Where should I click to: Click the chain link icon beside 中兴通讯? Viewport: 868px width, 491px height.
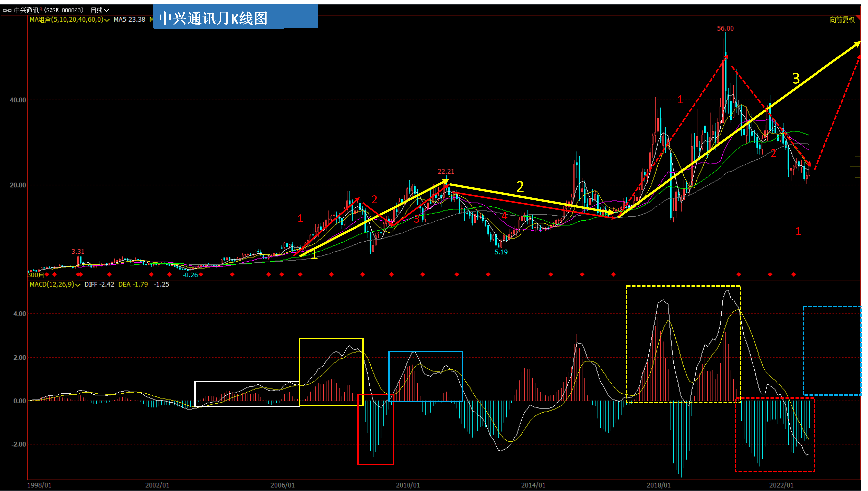(x=7, y=10)
